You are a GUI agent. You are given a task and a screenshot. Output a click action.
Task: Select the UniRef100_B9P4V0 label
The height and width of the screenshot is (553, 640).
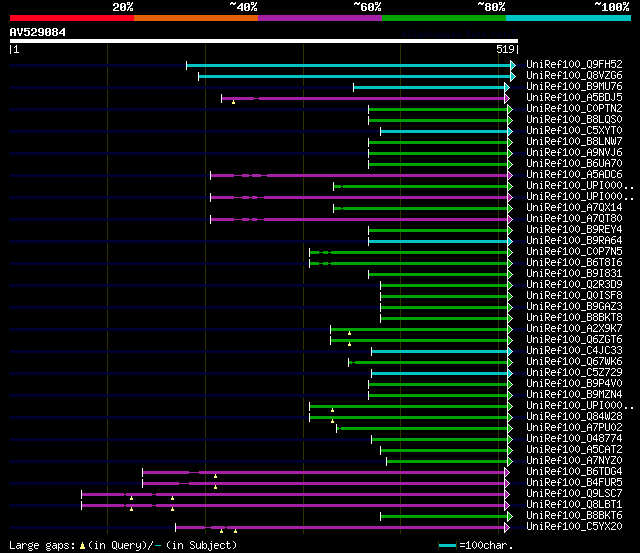point(574,384)
